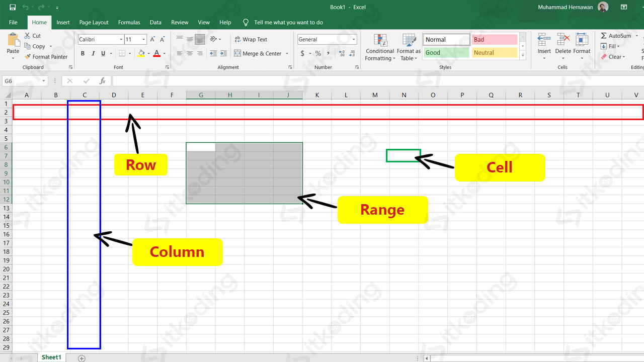644x362 pixels.
Task: Click Decrease Decimal button
Action: [352, 53]
